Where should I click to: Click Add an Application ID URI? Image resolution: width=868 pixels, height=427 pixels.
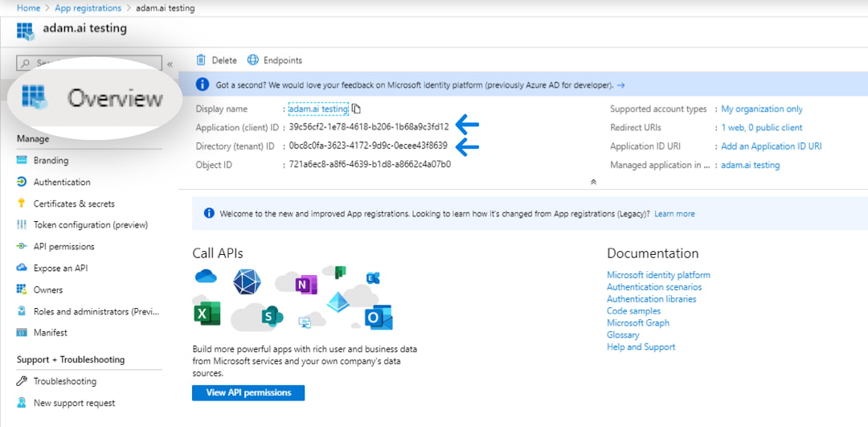click(772, 146)
